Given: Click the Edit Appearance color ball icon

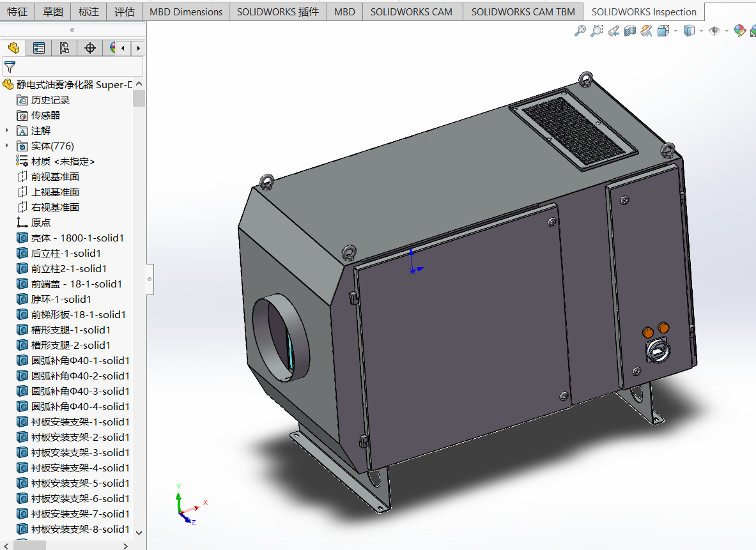Looking at the screenshot, I should [739, 31].
